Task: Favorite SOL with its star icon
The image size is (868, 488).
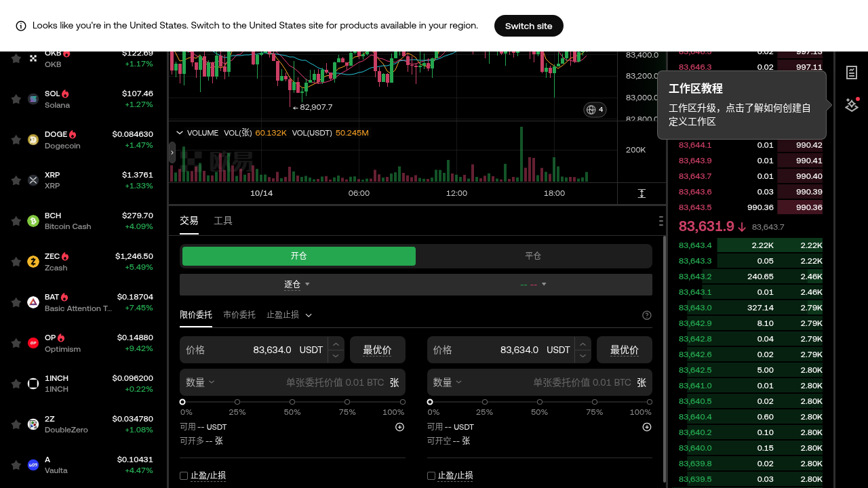Action: tap(16, 99)
